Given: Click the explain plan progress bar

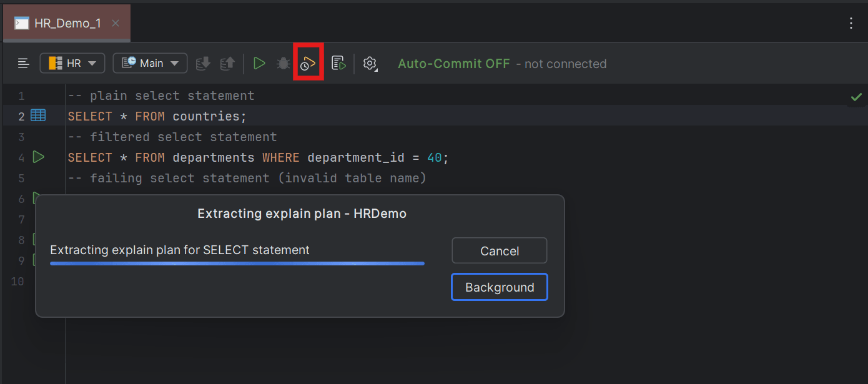Looking at the screenshot, I should click(x=237, y=263).
